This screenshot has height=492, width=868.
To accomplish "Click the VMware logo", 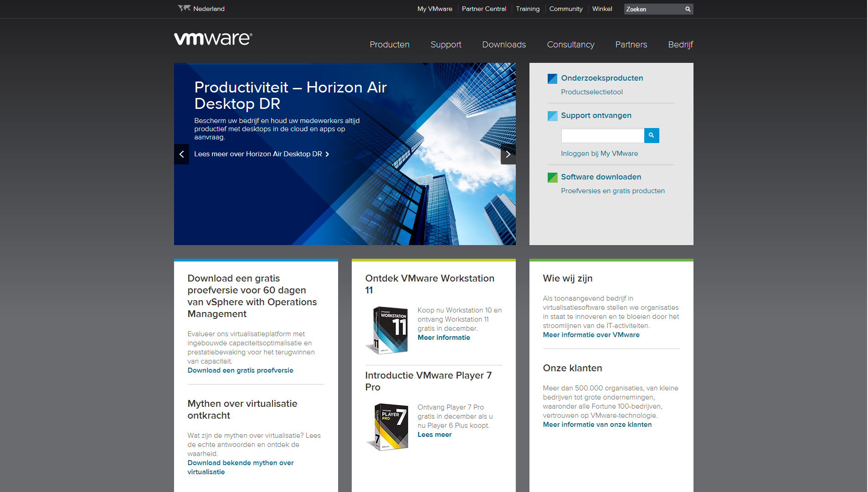I will pyautogui.click(x=213, y=39).
